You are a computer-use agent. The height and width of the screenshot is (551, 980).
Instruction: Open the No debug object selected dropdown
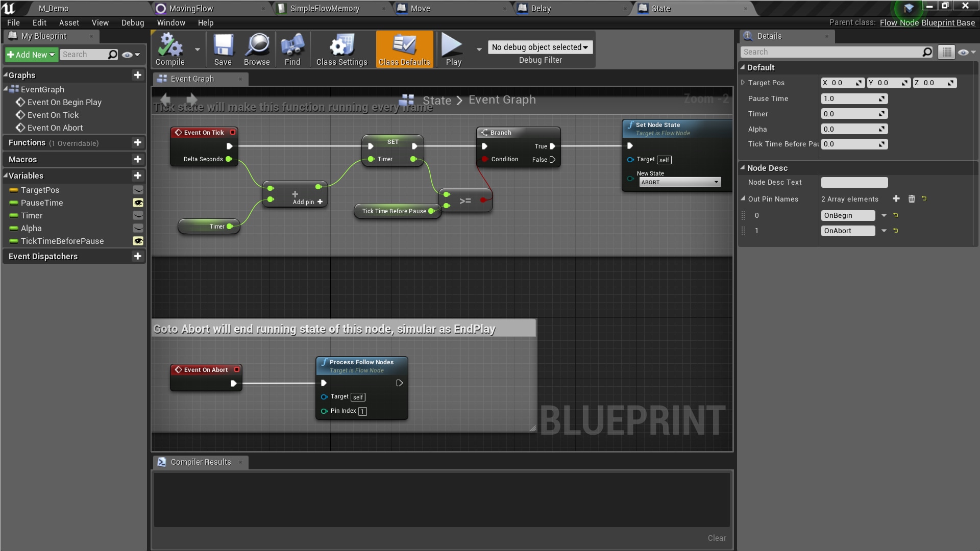coord(540,47)
